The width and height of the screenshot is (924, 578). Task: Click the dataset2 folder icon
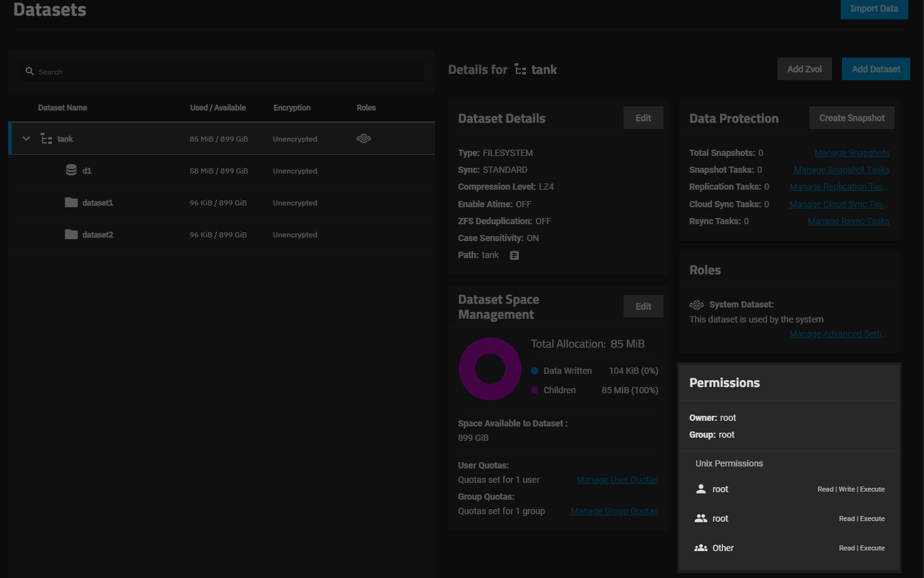point(71,234)
